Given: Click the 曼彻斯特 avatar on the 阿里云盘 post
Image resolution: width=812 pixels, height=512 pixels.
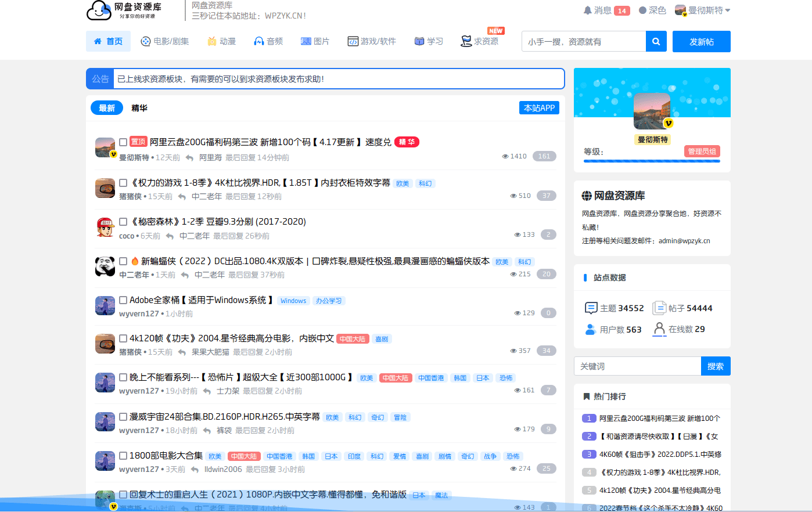Looking at the screenshot, I should (x=105, y=147).
